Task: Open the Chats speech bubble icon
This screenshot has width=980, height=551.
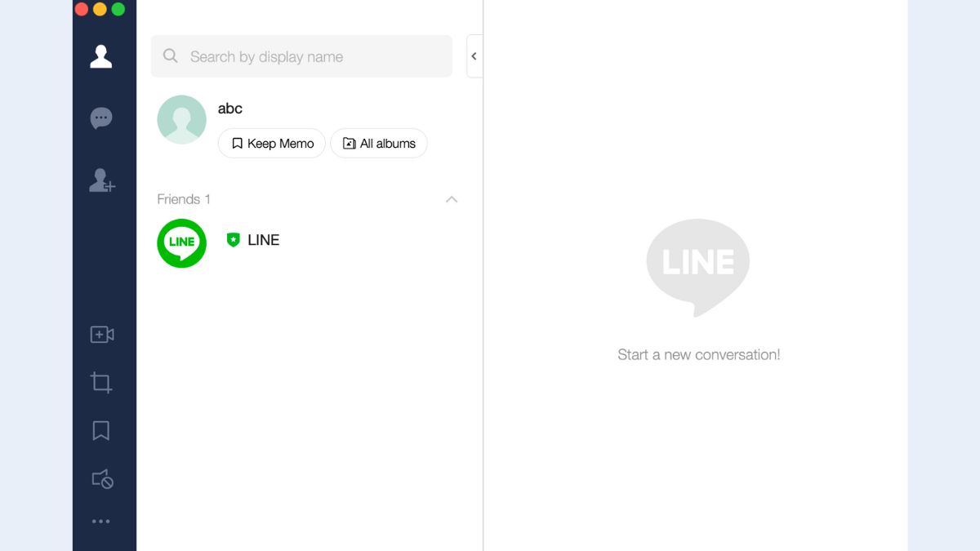Action: 101,118
